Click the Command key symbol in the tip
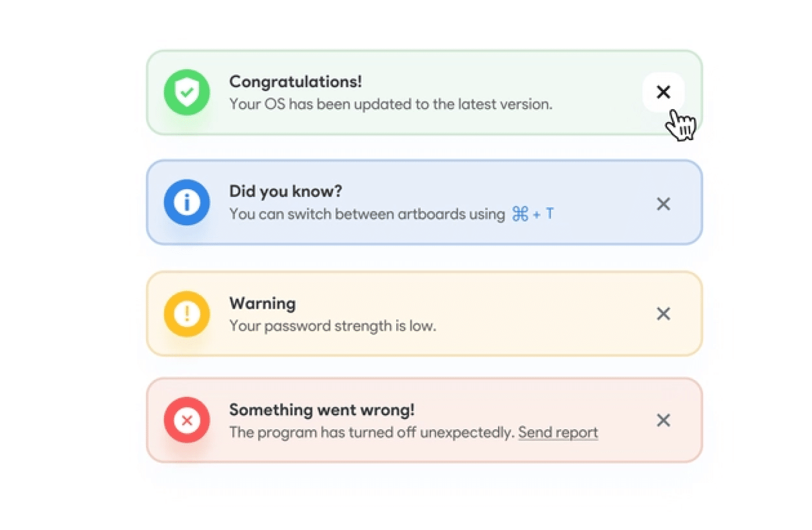Viewport: 812px width, 530px height. pyautogui.click(x=520, y=214)
